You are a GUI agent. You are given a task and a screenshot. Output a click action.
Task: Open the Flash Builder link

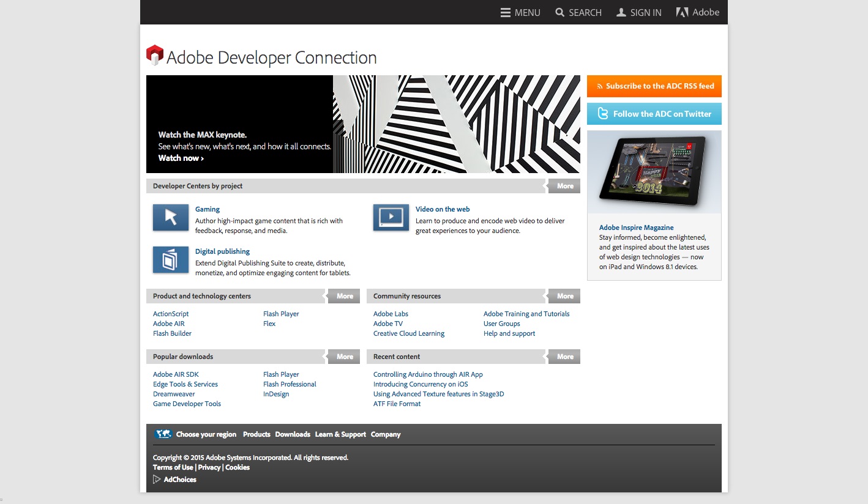[172, 333]
